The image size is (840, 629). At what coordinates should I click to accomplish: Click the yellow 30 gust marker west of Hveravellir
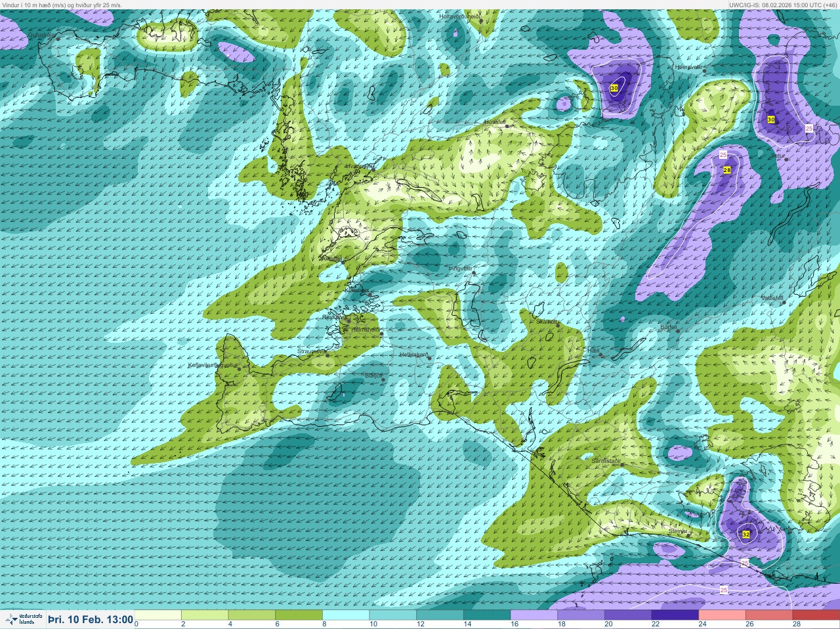(x=614, y=88)
